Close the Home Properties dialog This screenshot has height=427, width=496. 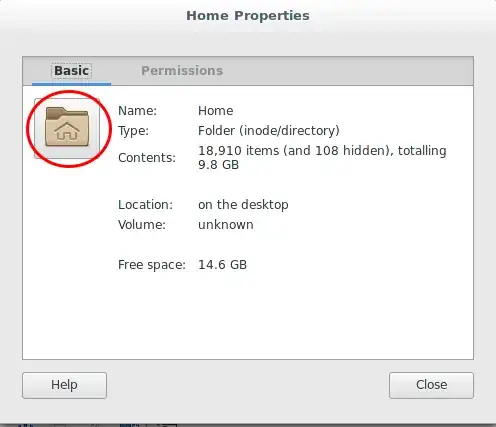431,385
